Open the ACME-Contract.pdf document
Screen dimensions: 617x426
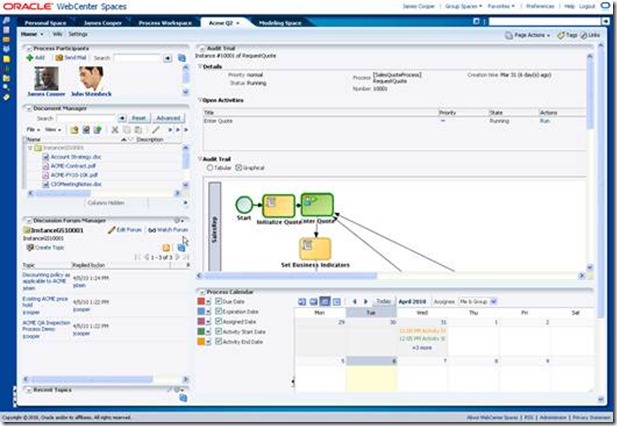73,166
